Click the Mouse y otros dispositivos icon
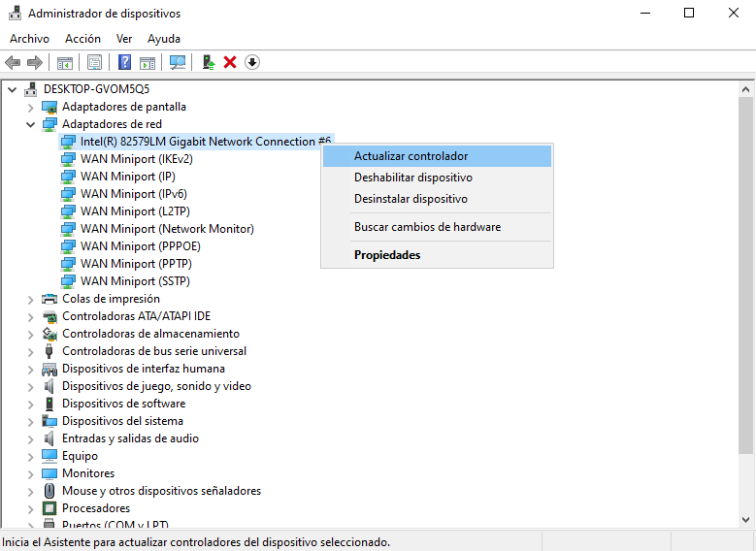Screen dimensions: 756x551 pyautogui.click(x=49, y=491)
